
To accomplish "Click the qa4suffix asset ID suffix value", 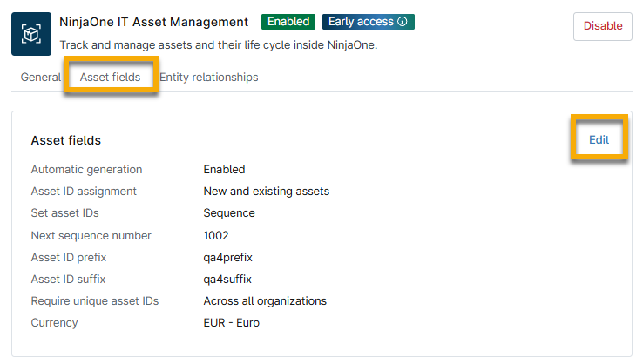I will point(227,280).
